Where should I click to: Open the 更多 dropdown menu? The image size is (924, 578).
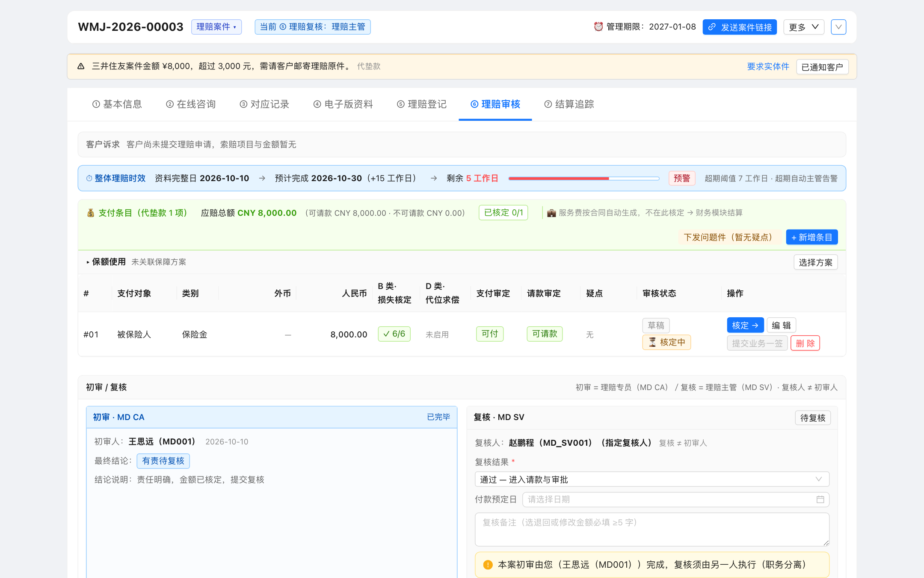[x=804, y=27]
